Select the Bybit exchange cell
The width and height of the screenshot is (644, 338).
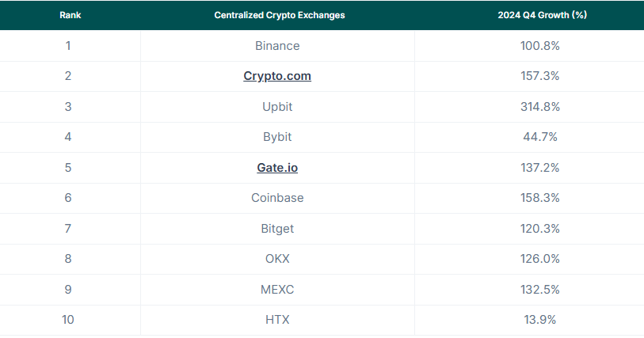(277, 137)
